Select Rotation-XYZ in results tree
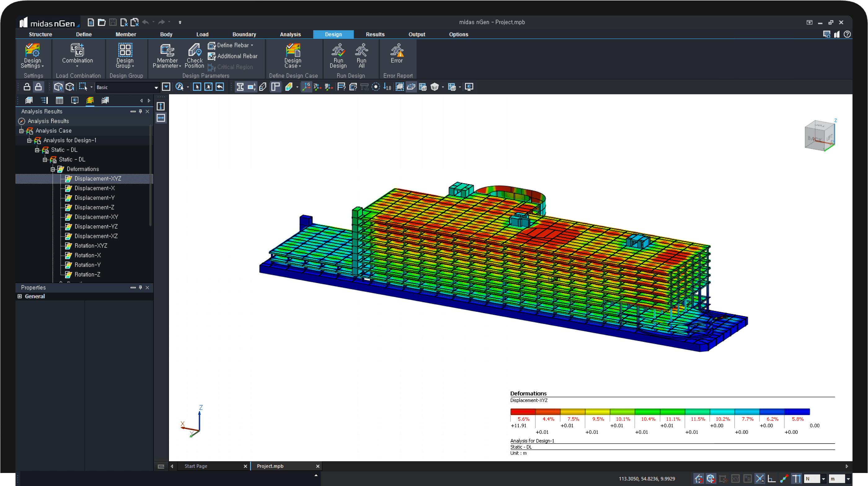Screen dimensions: 868x486 [x=91, y=246]
